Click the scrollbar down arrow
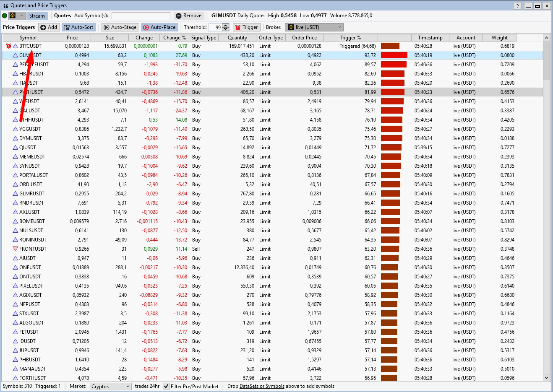Image resolution: width=553 pixels, height=392 pixels. pyautogui.click(x=546, y=378)
